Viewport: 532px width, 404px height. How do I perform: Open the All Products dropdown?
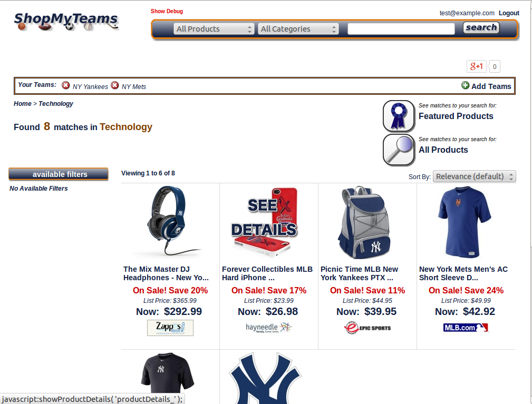click(214, 29)
